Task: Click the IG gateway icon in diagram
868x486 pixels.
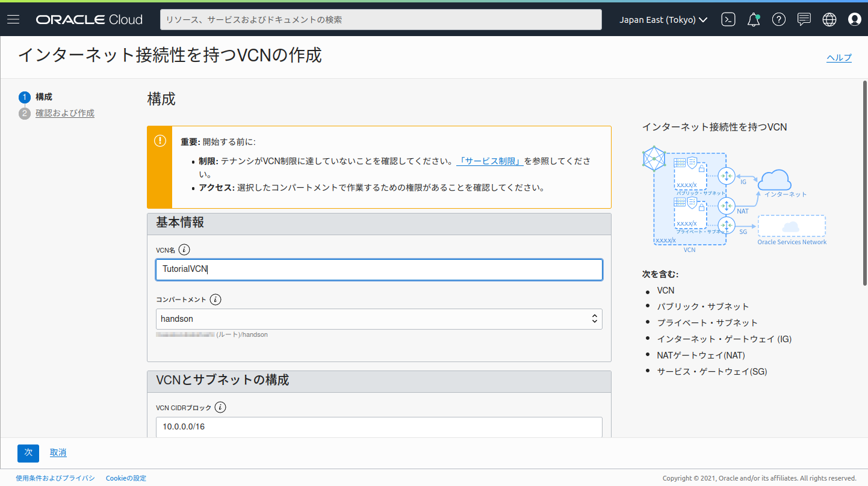Action: [727, 176]
